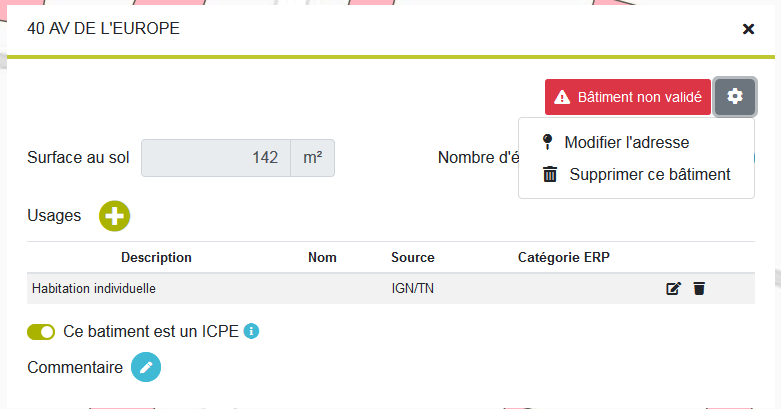
Task: Add a new usage with the green plus
Action: 114,216
